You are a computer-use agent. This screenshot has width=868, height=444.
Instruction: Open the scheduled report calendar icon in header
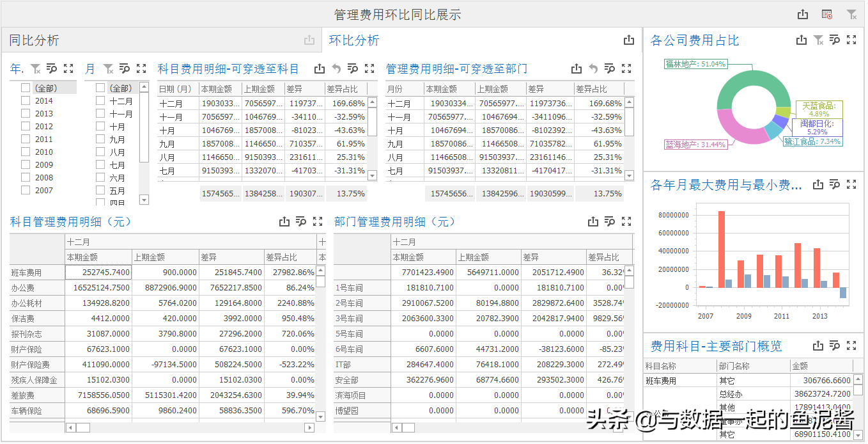(825, 13)
